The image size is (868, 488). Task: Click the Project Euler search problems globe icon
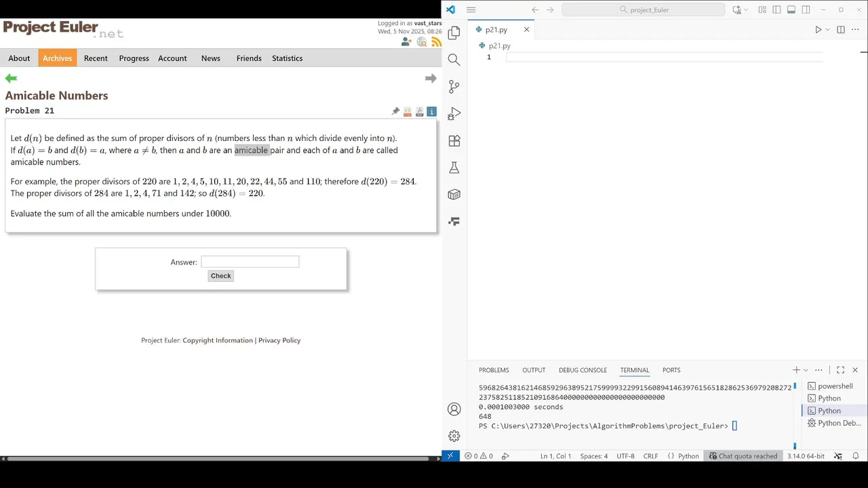[x=422, y=41]
